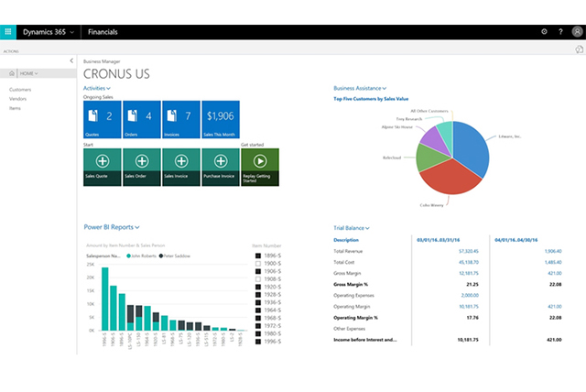Image resolution: width=586 pixels, height=392 pixels.
Task: Uncheck item number 1968-S filter
Action: point(258,318)
